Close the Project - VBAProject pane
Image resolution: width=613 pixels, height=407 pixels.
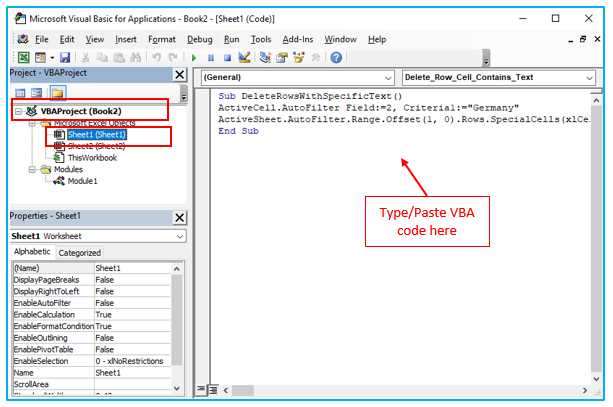coord(180,74)
